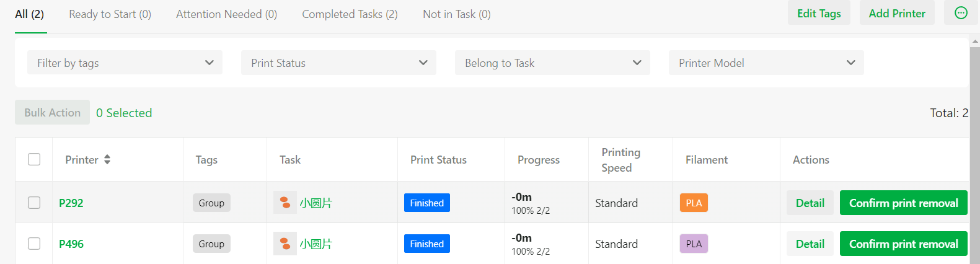Expand the Filter by tags dropdown
The height and width of the screenshot is (264, 980).
[125, 63]
